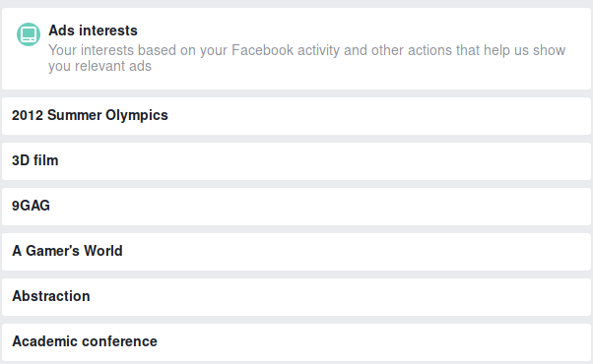Tap the 3D text in second card

click(21, 160)
